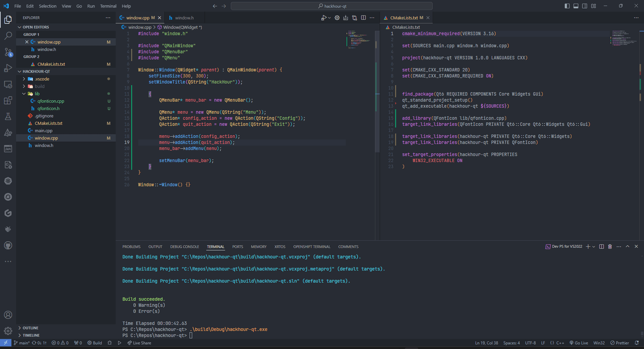The height and width of the screenshot is (349, 644).
Task: Toggle secondary side bar layout button
Action: [584, 6]
